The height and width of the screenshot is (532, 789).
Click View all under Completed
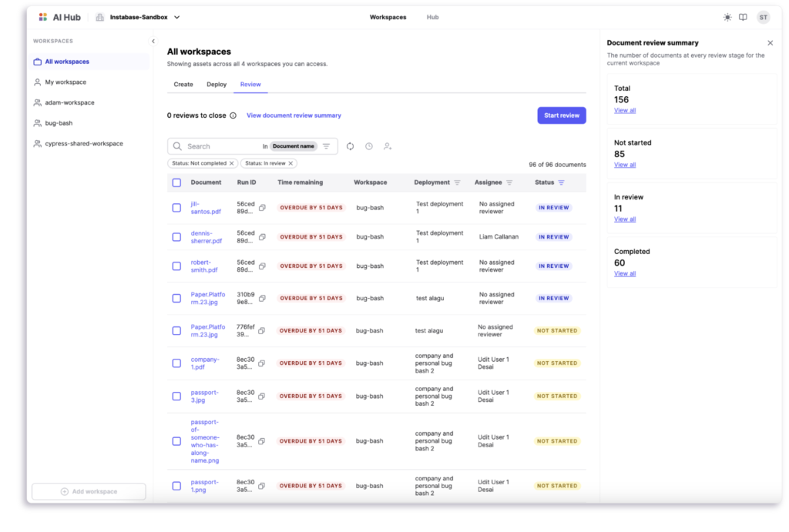(x=624, y=273)
